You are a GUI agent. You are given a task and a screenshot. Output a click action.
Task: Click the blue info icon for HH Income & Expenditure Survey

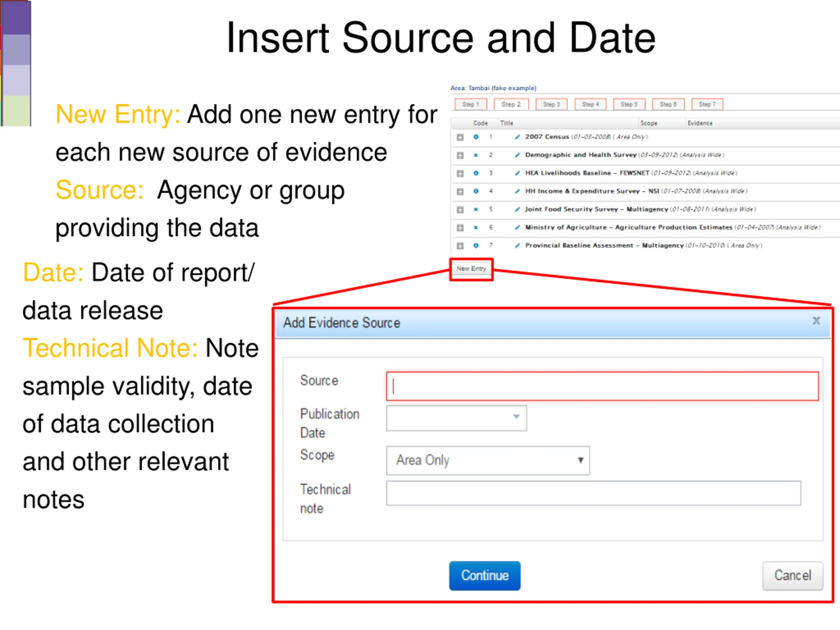(x=476, y=191)
